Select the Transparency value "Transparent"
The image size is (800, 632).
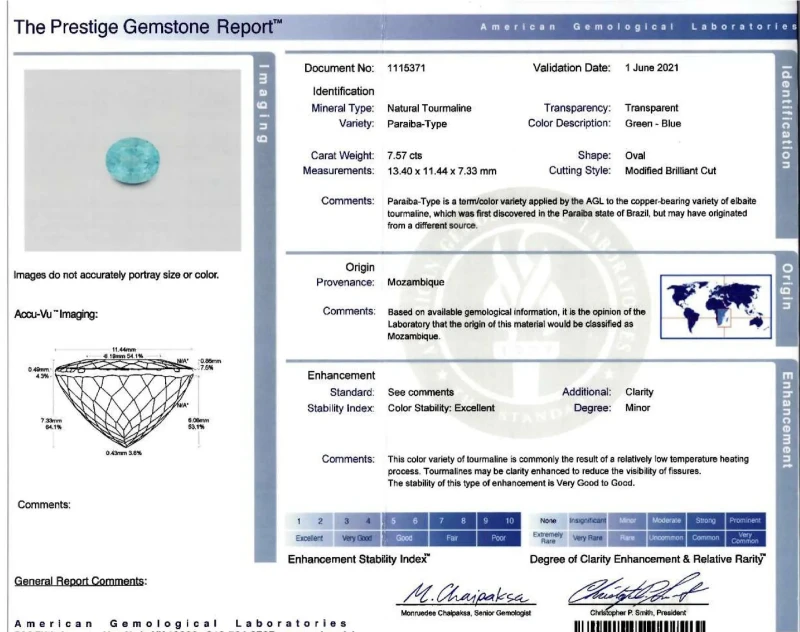652,108
